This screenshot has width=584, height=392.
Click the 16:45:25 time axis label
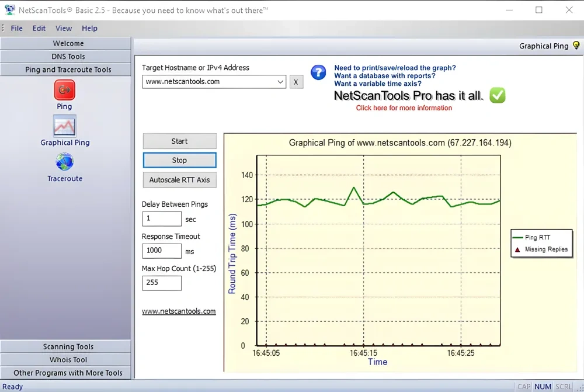461,353
